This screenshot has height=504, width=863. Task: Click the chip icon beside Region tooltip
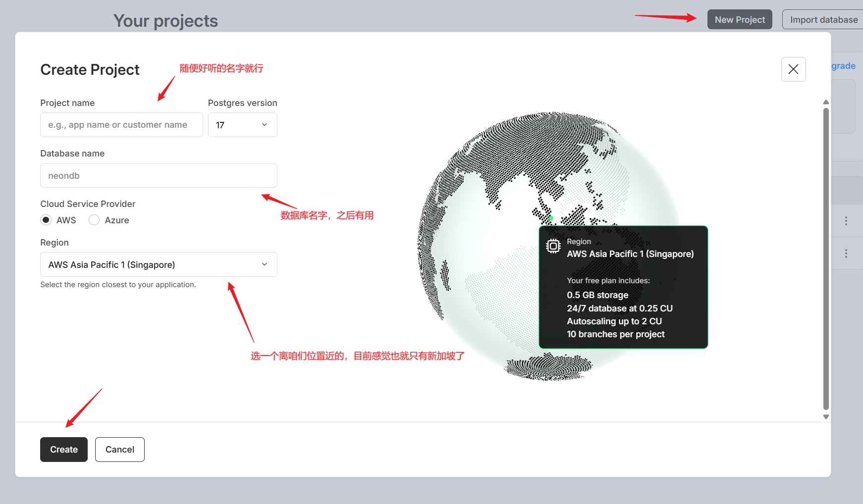click(553, 246)
